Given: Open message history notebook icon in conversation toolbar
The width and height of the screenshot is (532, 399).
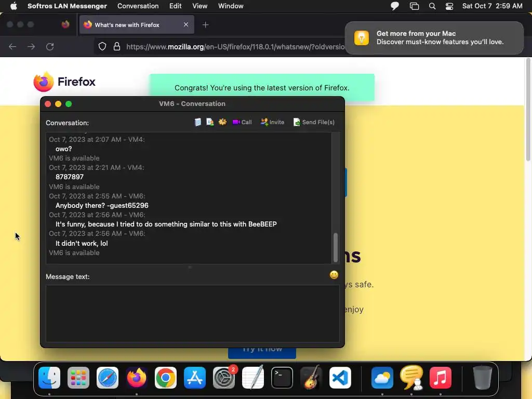Looking at the screenshot, I should [198, 122].
